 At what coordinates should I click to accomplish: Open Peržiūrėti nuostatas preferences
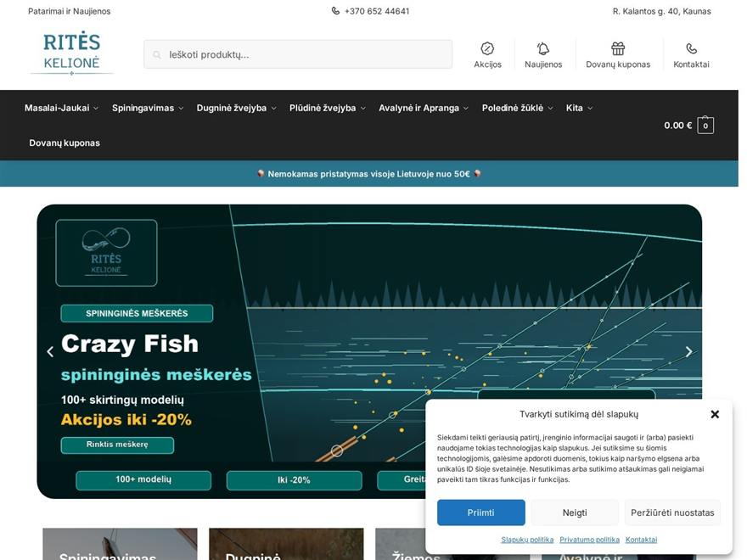tap(672, 512)
